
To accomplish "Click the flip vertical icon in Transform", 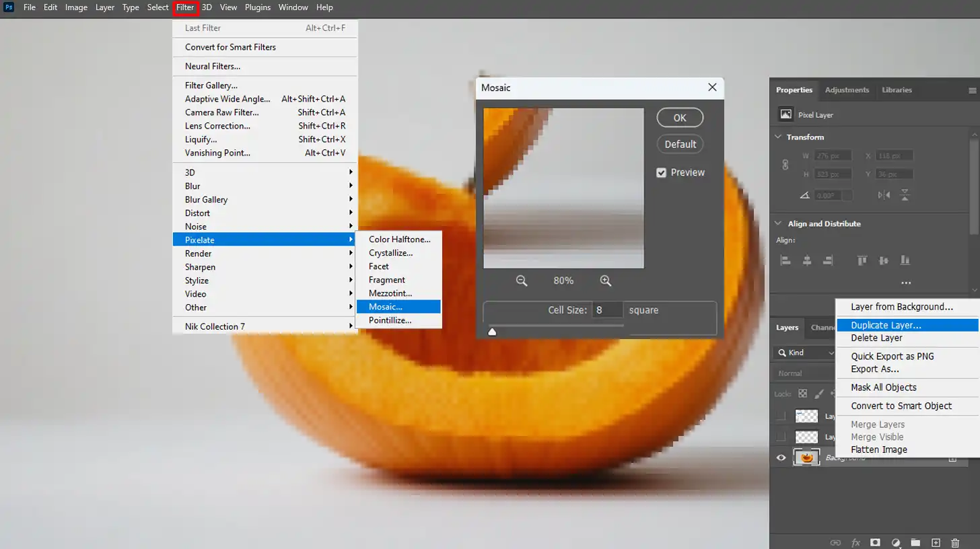I will tap(905, 195).
